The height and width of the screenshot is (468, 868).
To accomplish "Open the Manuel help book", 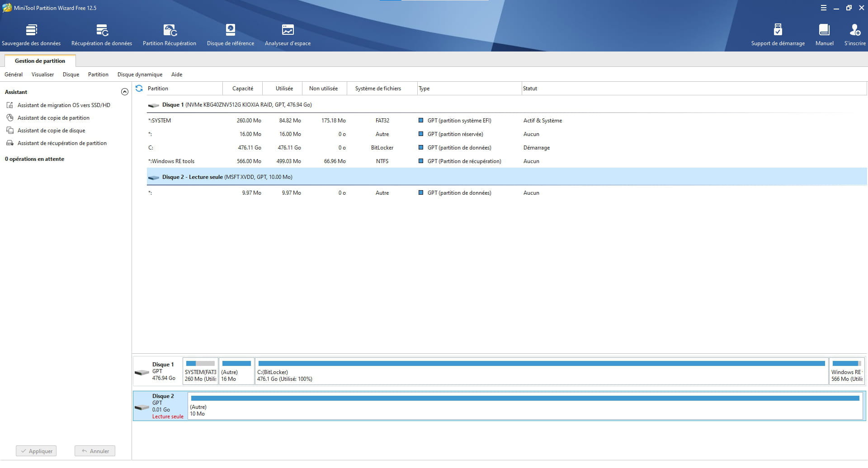I will (x=824, y=35).
